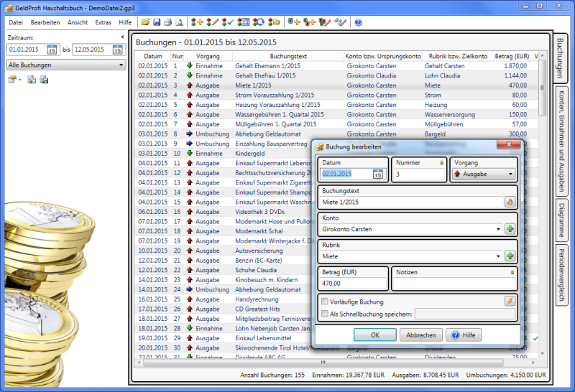Click the Abbrechen button
The image size is (575, 392).
pyautogui.click(x=420, y=335)
